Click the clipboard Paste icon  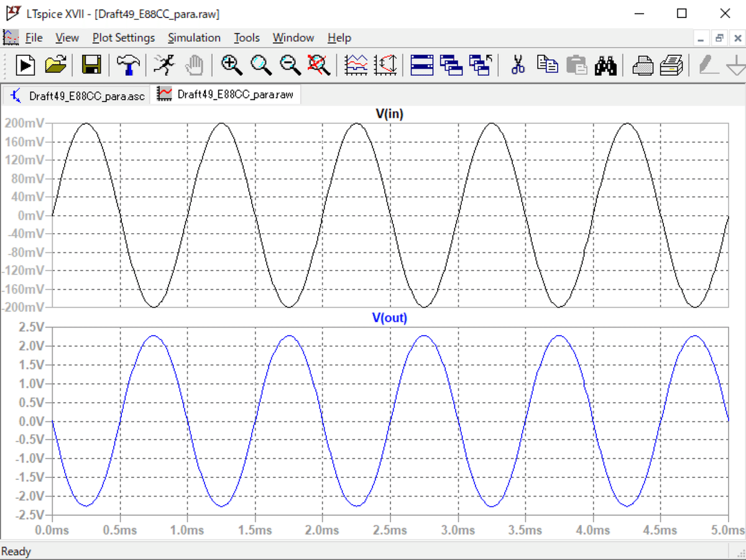576,64
